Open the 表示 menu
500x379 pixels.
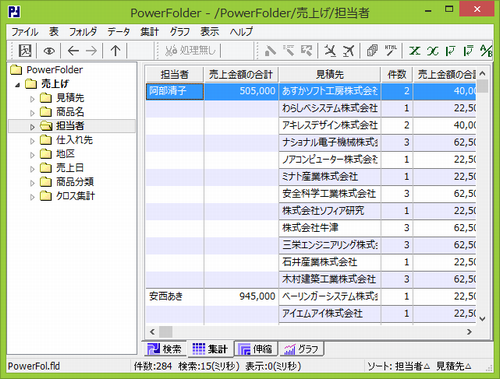[209, 32]
